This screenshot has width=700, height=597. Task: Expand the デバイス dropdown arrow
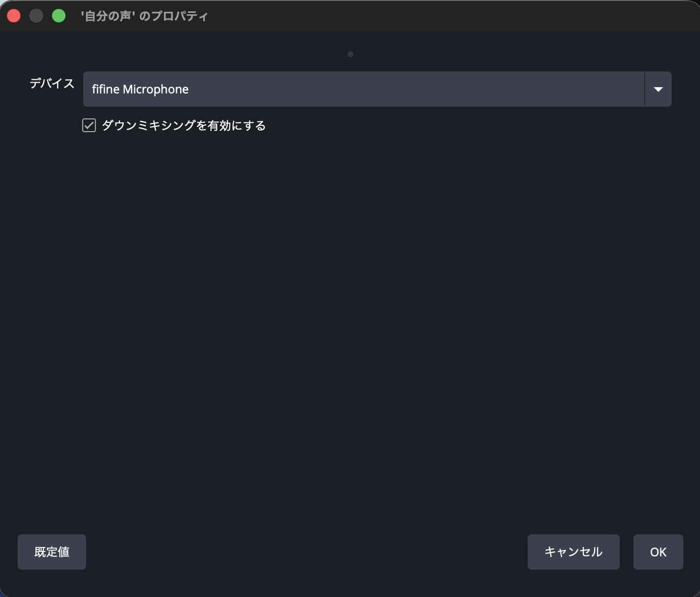(x=658, y=89)
